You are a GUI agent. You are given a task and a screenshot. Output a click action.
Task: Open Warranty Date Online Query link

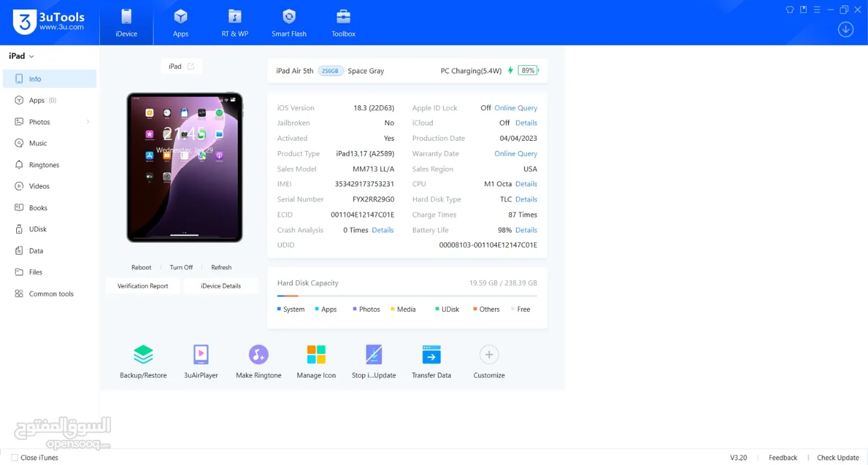[516, 154]
